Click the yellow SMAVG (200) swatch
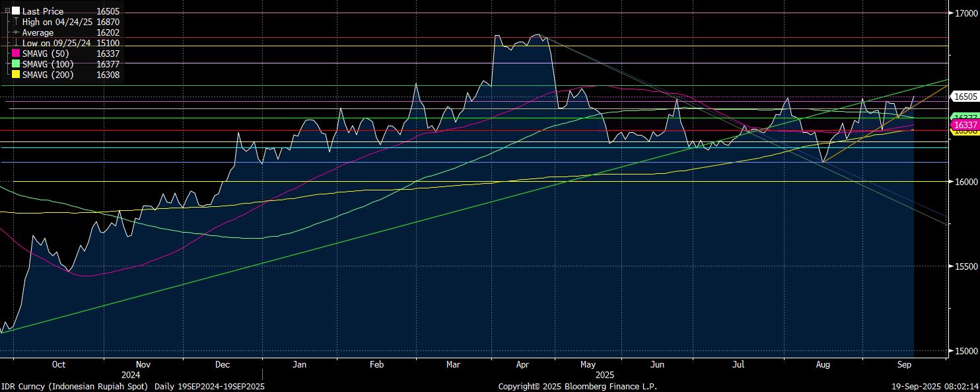Screen dimensions: 980x392 16,75
